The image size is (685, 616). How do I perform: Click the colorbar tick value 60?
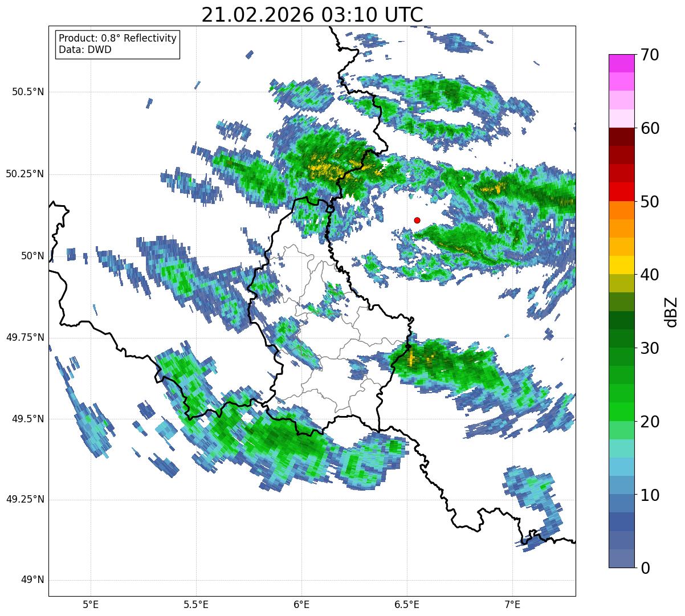click(x=650, y=128)
